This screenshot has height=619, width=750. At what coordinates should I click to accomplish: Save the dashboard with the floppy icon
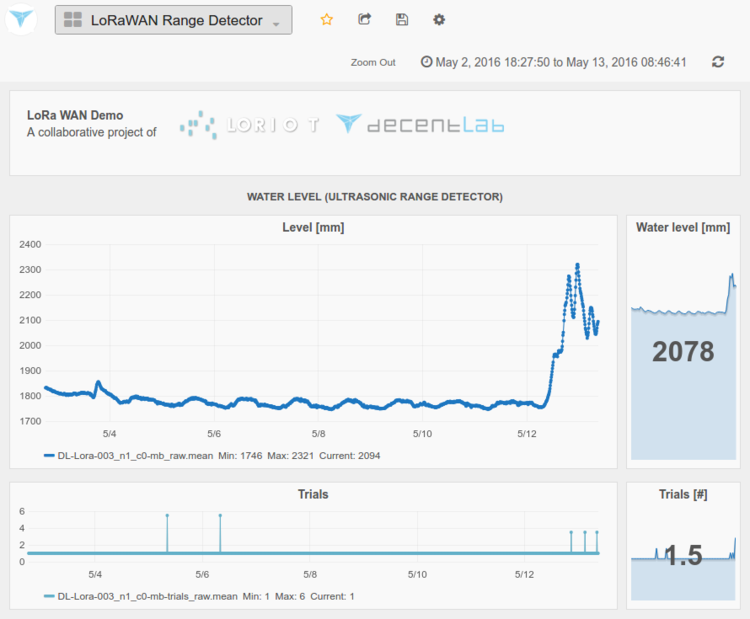(402, 20)
